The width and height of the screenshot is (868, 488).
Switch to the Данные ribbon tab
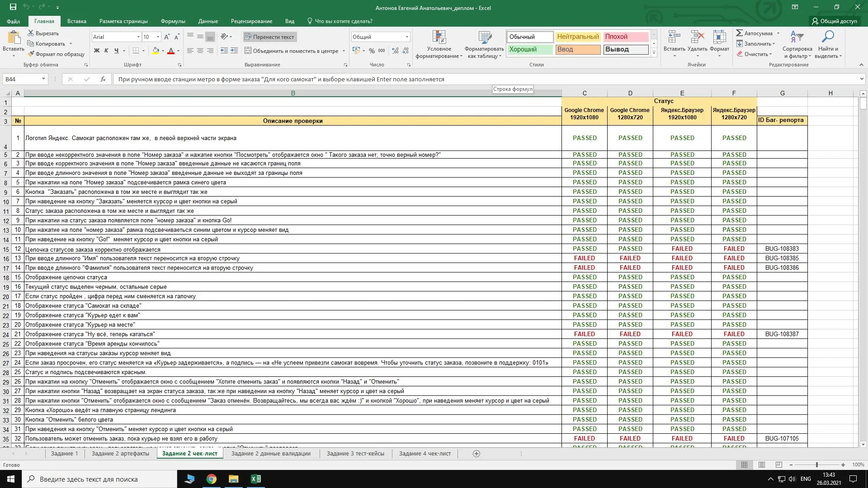coord(208,21)
